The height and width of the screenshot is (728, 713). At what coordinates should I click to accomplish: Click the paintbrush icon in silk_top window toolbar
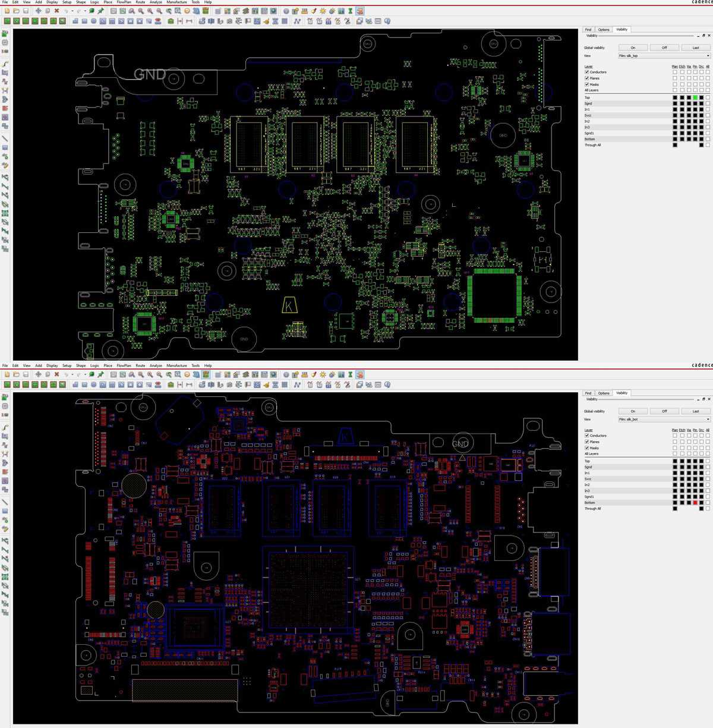pyautogui.click(x=314, y=11)
